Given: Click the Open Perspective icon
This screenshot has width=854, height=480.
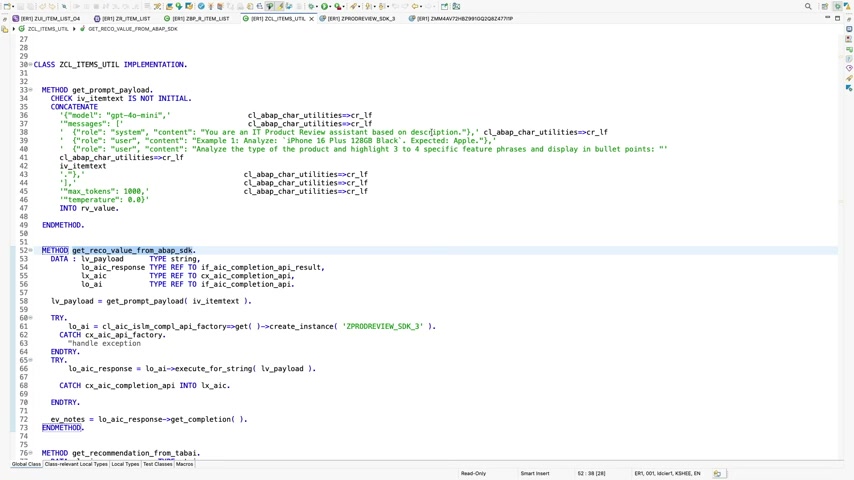Looking at the screenshot, I should click(x=824, y=7).
